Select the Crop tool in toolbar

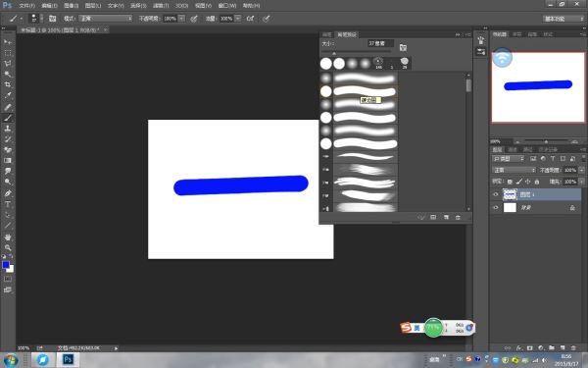pos(8,84)
